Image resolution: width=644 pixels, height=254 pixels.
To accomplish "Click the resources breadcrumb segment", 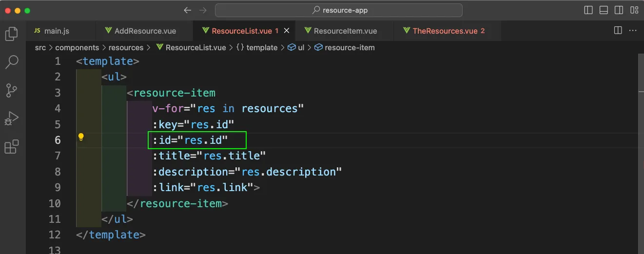I will [x=126, y=48].
